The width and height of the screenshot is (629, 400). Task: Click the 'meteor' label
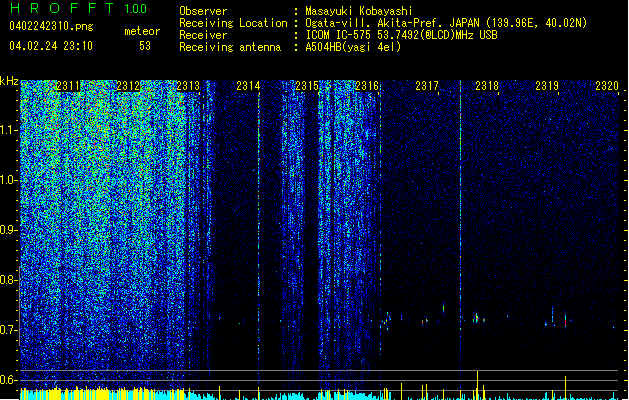click(142, 31)
